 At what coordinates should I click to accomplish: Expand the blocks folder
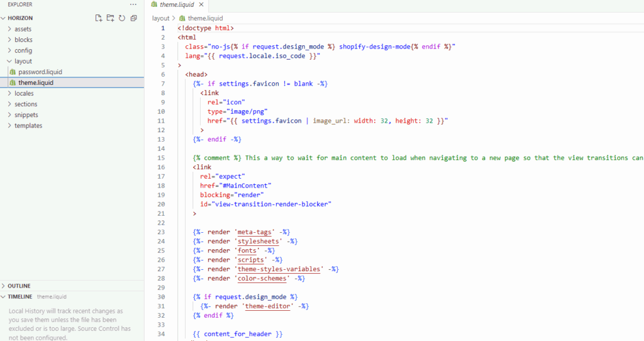pyautogui.click(x=23, y=40)
